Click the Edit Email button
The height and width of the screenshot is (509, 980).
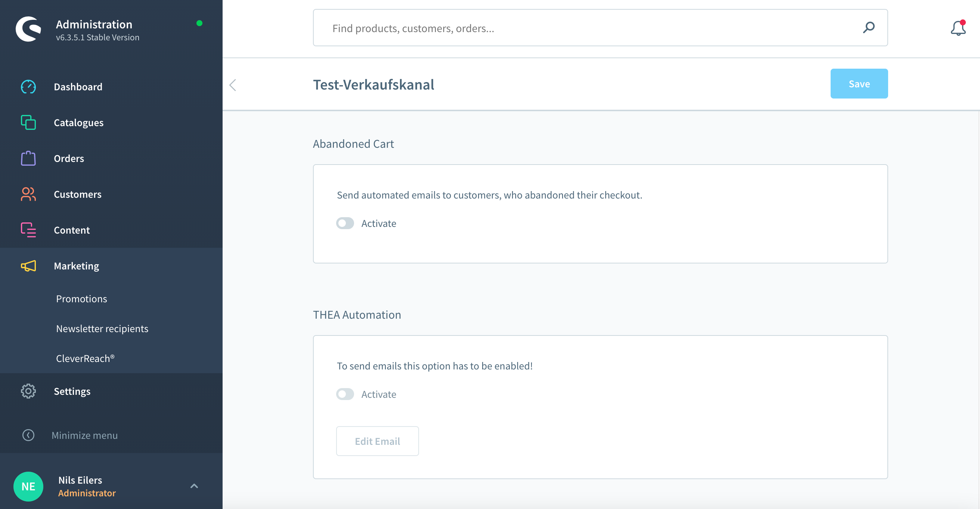coord(377,441)
